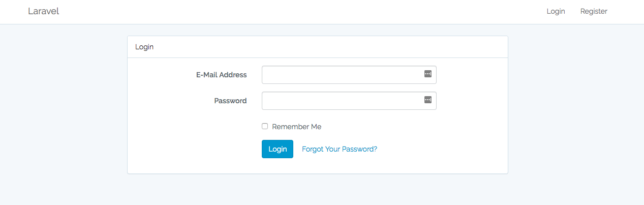Click empty navbar space between Laravel and Login
644x205 pixels.
click(305, 11)
